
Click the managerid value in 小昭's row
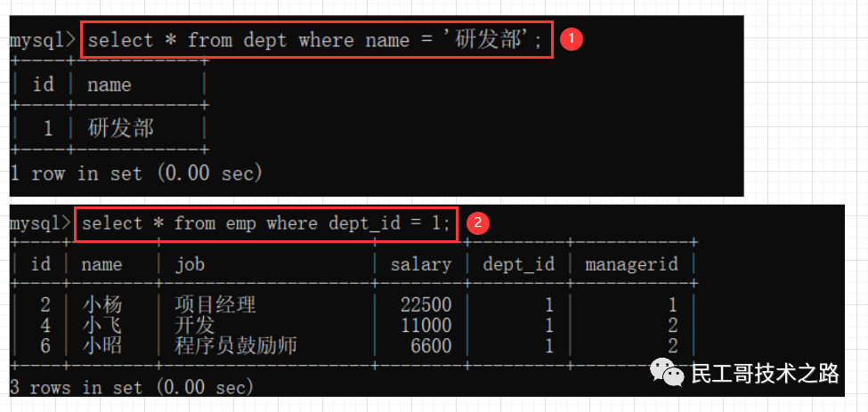673,346
